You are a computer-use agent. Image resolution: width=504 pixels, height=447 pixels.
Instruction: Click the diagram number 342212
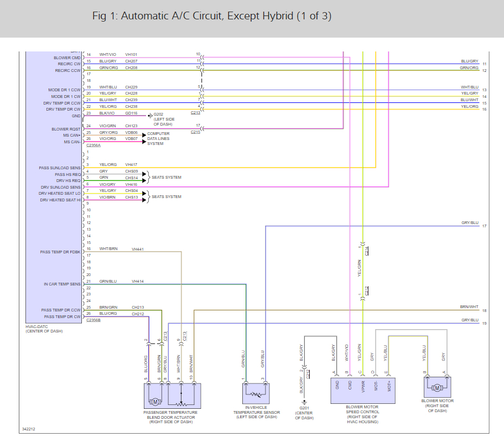pos(29,429)
